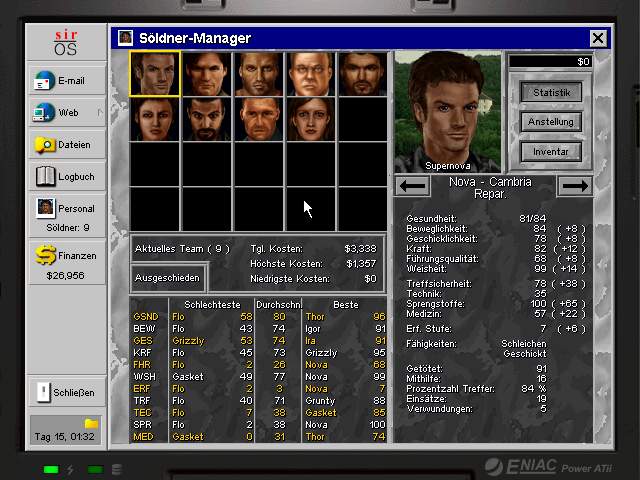Select second portrait in the top row
This screenshot has height=480, width=640.
[207, 74]
